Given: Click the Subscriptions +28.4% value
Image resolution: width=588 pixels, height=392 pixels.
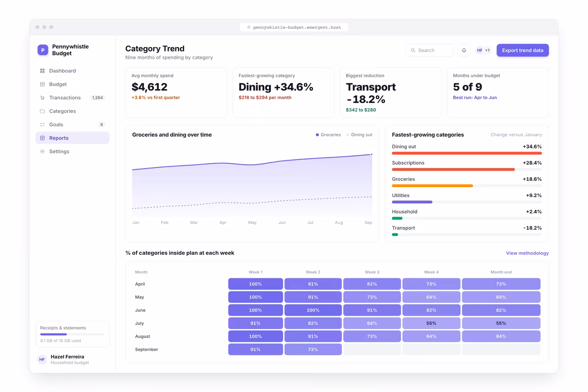Looking at the screenshot, I should pyautogui.click(x=533, y=163).
